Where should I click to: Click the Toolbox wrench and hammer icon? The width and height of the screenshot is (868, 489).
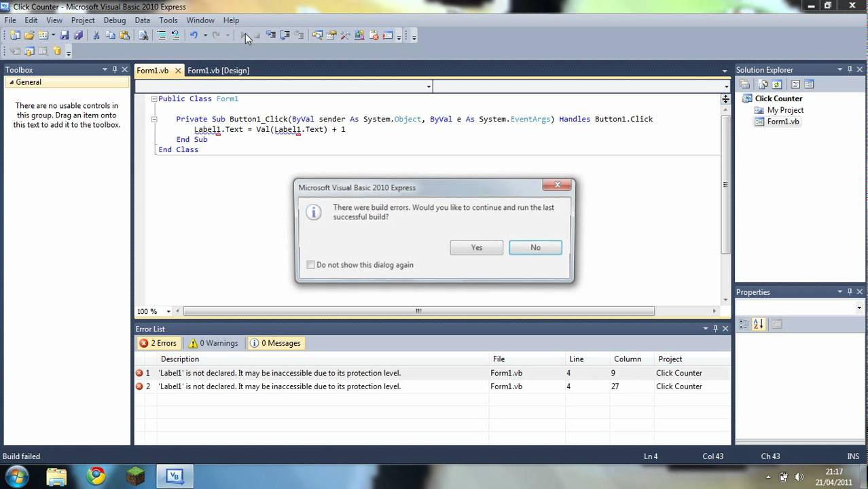[344, 35]
